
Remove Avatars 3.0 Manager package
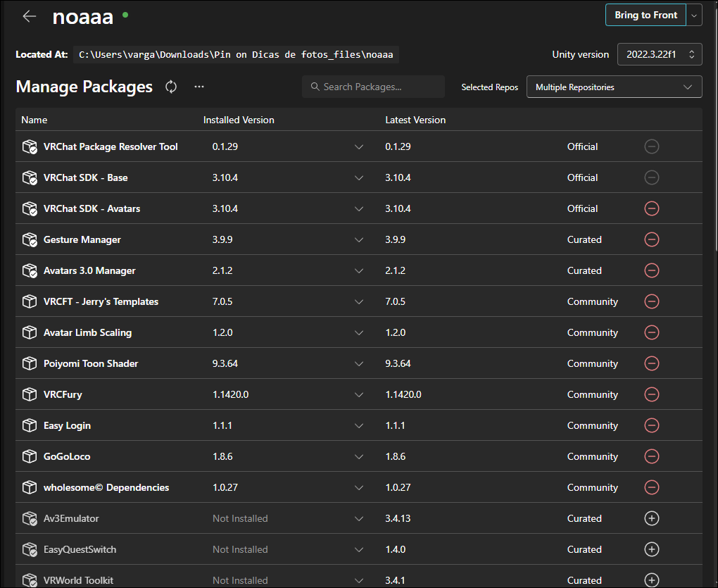click(x=651, y=270)
